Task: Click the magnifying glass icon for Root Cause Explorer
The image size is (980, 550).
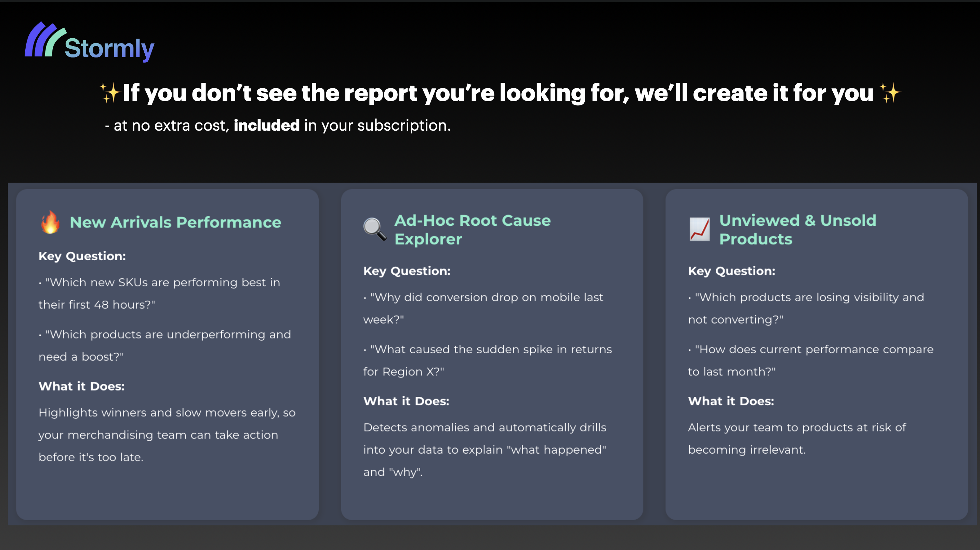Action: pyautogui.click(x=375, y=229)
